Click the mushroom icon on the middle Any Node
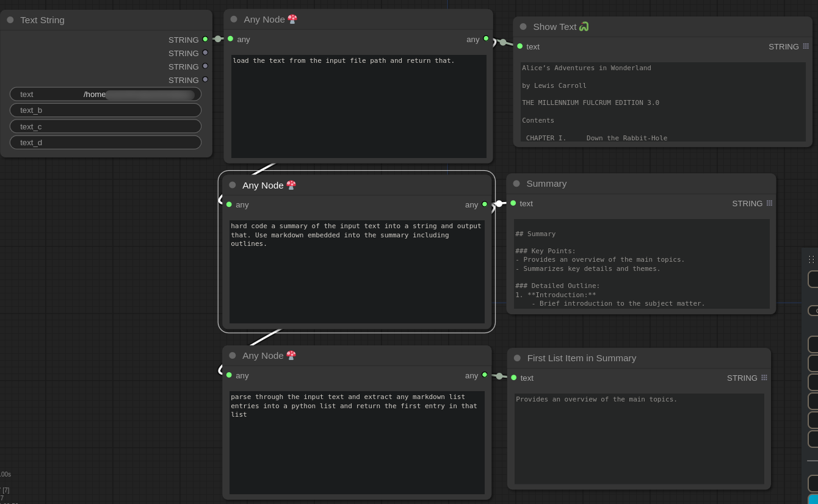 tap(291, 185)
